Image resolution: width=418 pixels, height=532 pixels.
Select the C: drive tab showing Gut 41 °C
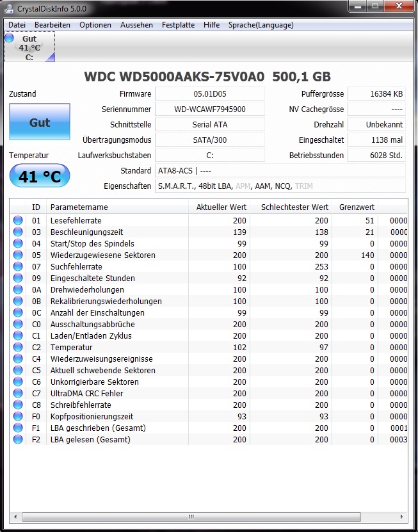29,47
